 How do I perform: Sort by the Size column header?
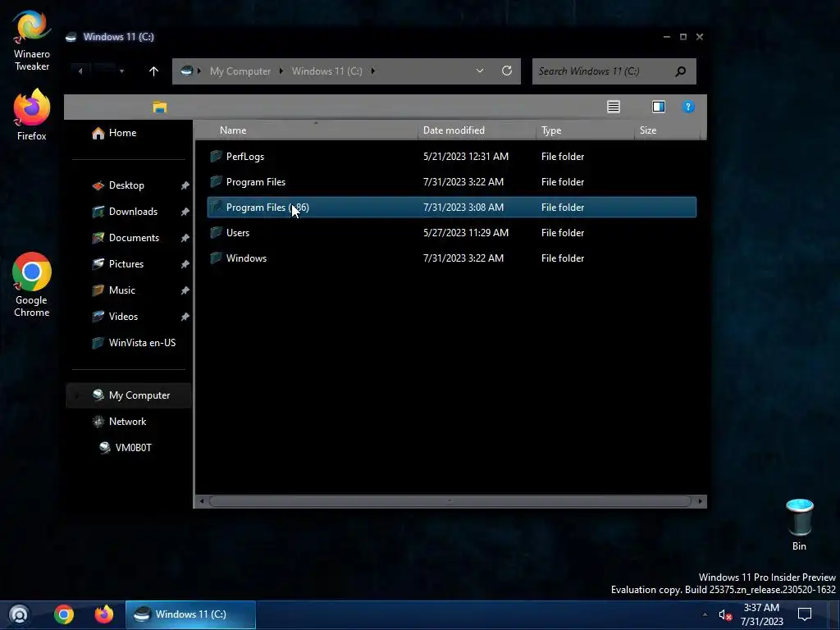(x=667, y=130)
